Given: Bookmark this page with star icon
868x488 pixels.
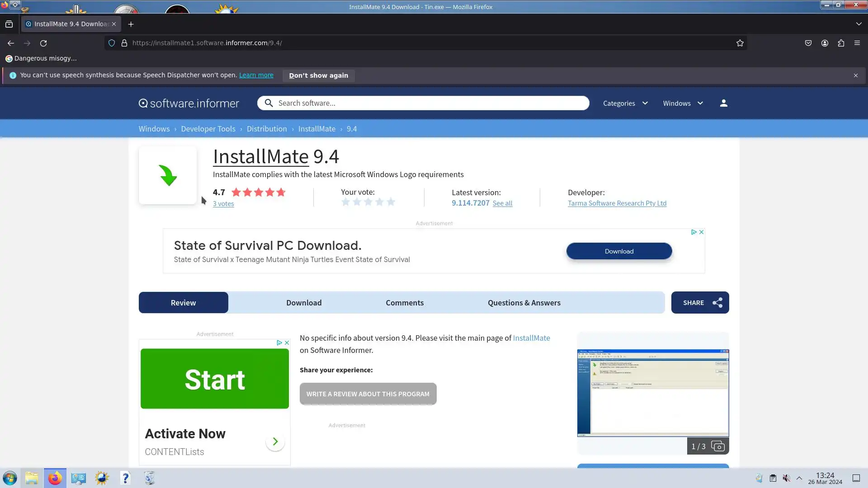Looking at the screenshot, I should click(740, 43).
